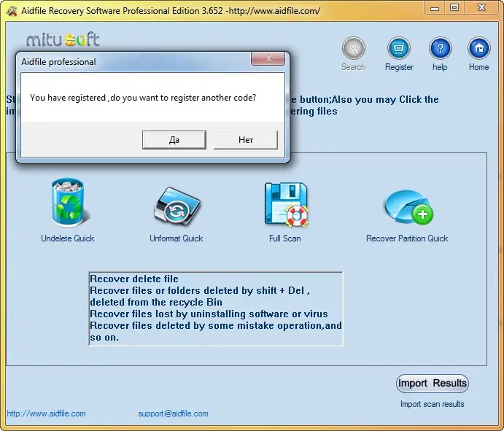The height and width of the screenshot is (431, 504).
Task: Open Recover Partition Quick pie icon
Action: click(x=408, y=207)
